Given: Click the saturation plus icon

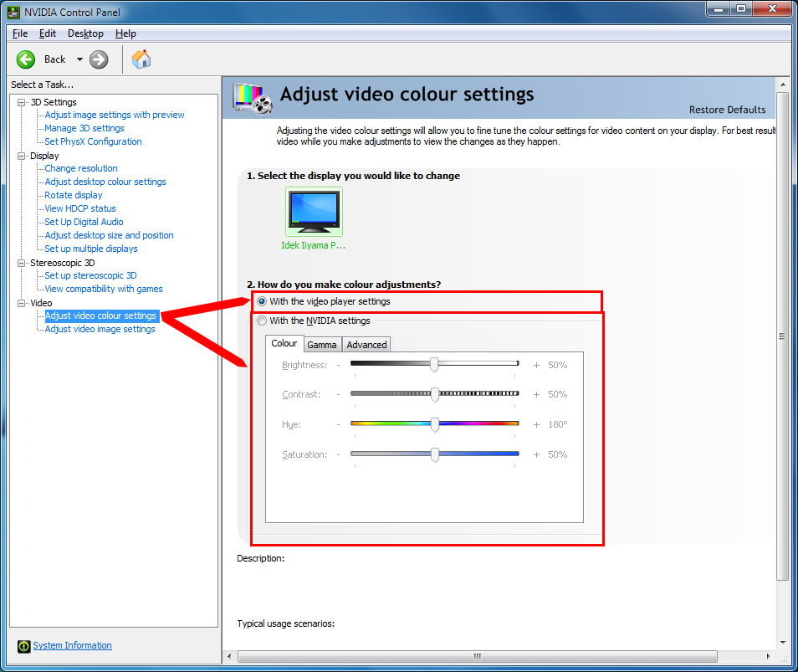Looking at the screenshot, I should [x=536, y=454].
